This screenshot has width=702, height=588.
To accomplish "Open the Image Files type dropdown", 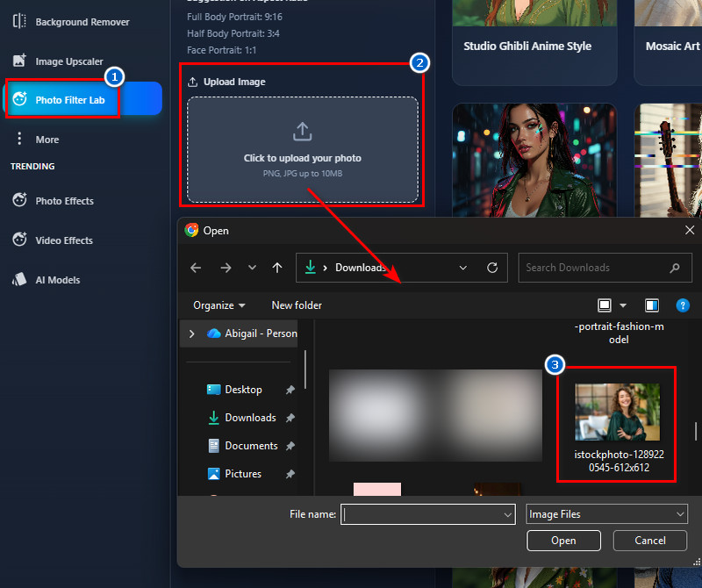I will pos(606,514).
